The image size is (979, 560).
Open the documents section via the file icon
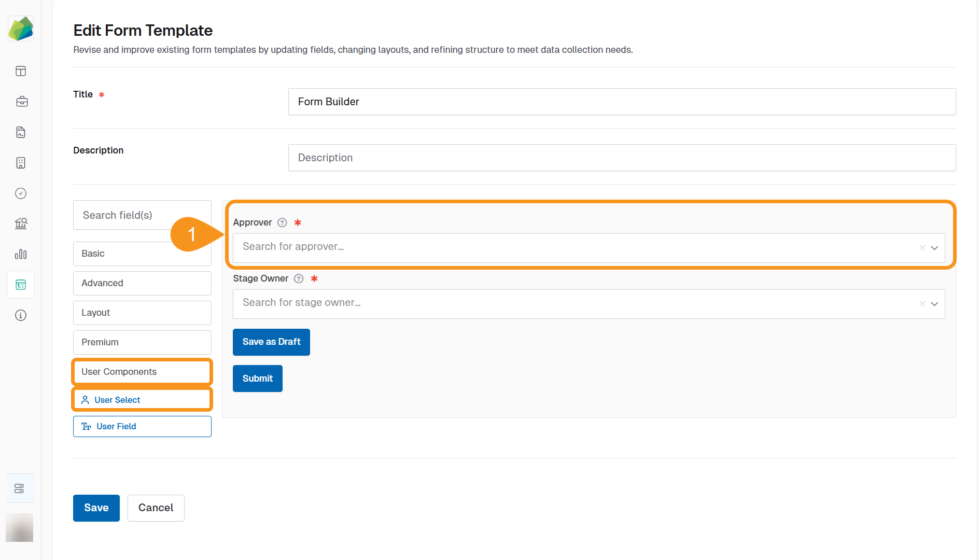pyautogui.click(x=21, y=132)
